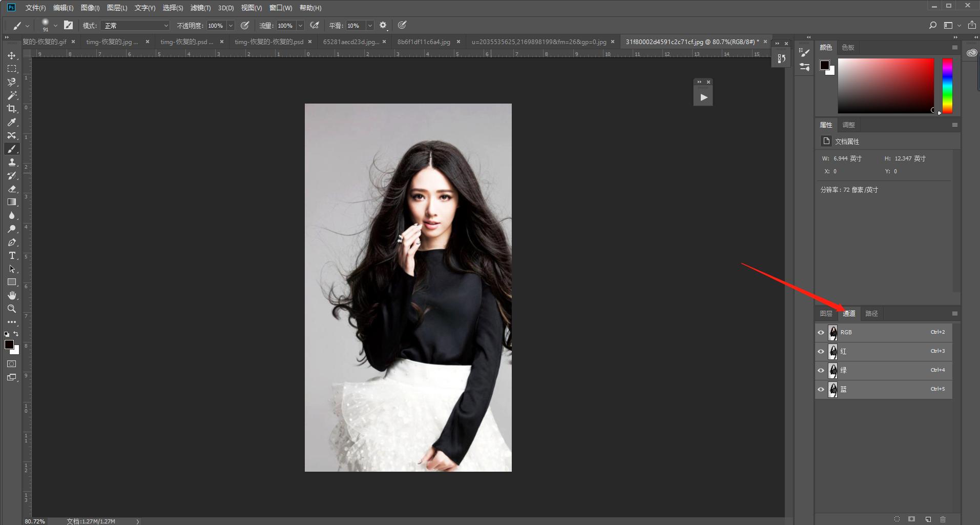
Task: Open the 滤镜(T) menu
Action: pyautogui.click(x=200, y=8)
